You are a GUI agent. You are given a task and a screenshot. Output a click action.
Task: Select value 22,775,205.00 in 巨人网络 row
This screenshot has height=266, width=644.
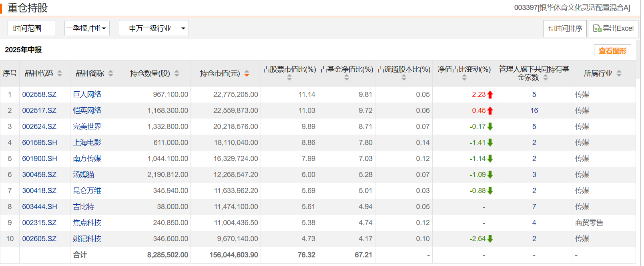tap(236, 95)
